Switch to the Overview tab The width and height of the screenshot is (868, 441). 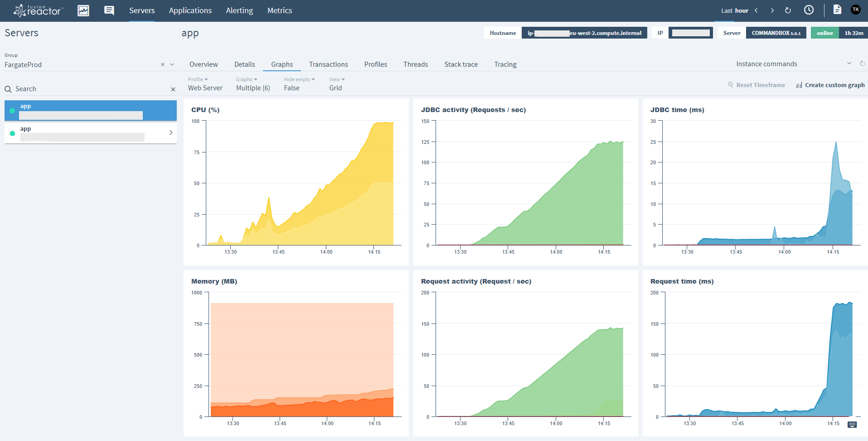point(204,64)
